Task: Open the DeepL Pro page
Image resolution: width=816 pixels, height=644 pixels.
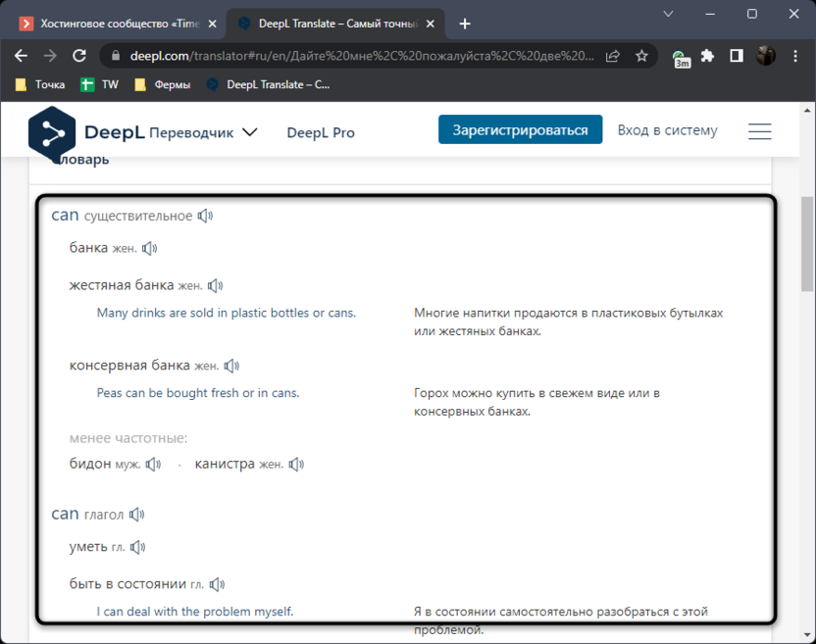Action: point(320,132)
